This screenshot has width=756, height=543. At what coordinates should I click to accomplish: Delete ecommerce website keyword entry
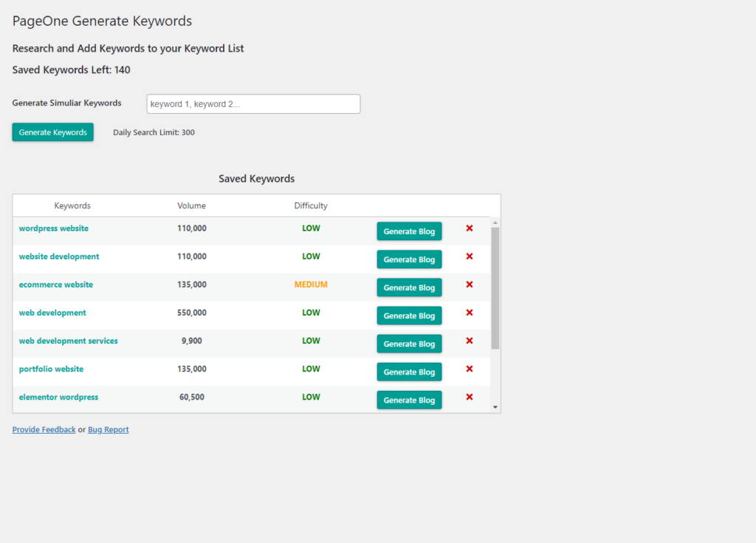pos(469,284)
